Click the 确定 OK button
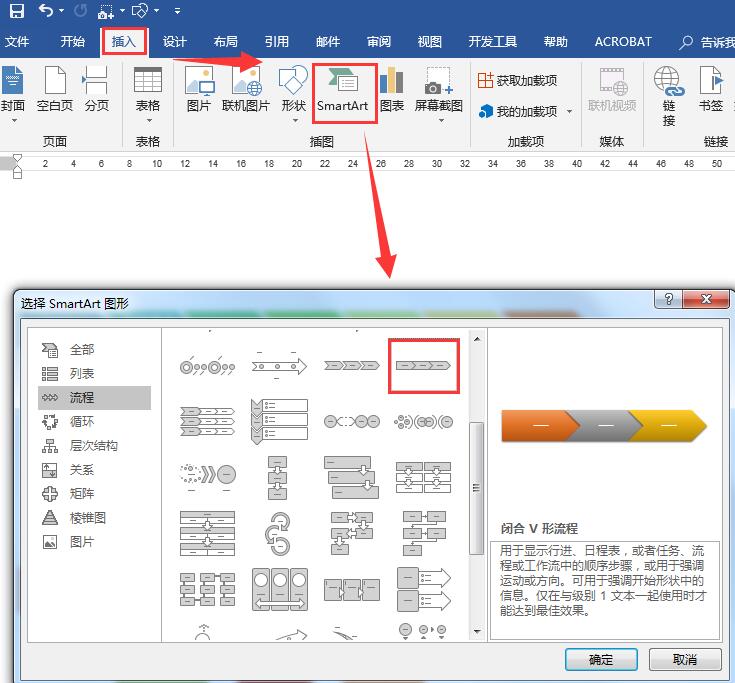This screenshot has height=683, width=735. pos(601,660)
